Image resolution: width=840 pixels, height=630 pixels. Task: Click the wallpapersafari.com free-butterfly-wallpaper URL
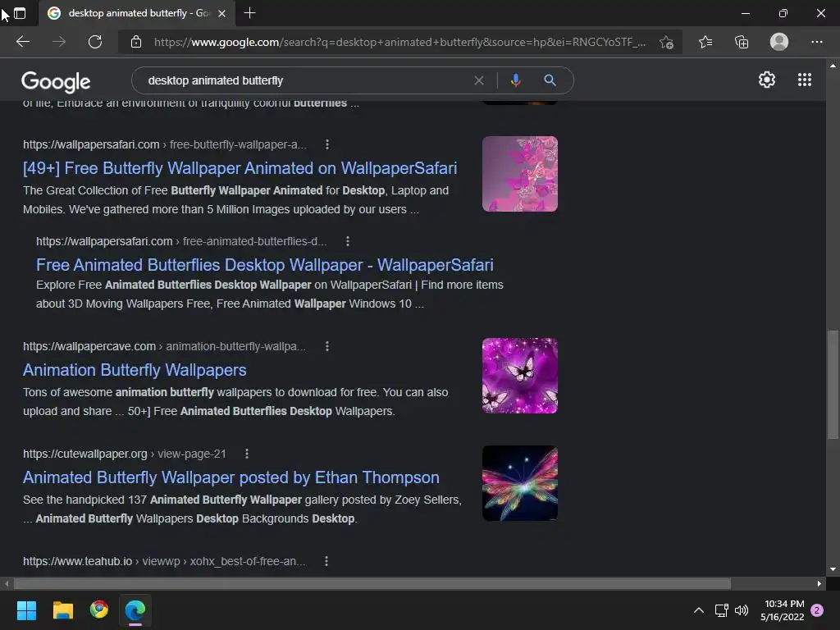coord(164,144)
